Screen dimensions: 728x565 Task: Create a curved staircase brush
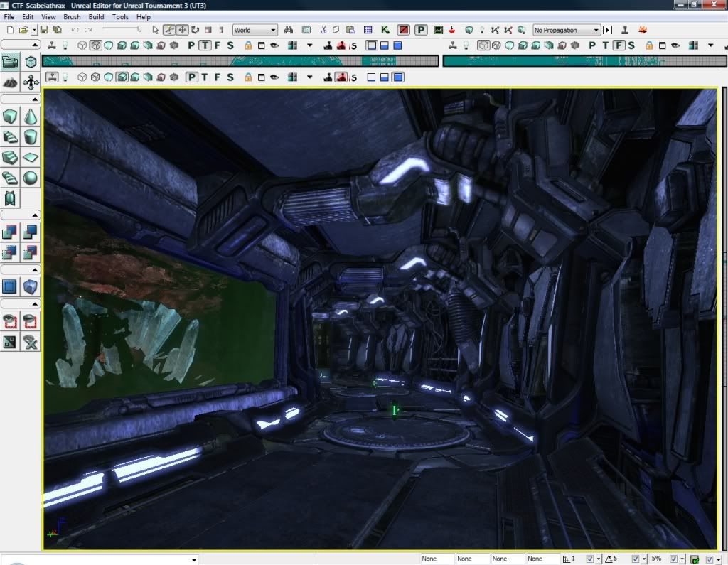[10, 137]
